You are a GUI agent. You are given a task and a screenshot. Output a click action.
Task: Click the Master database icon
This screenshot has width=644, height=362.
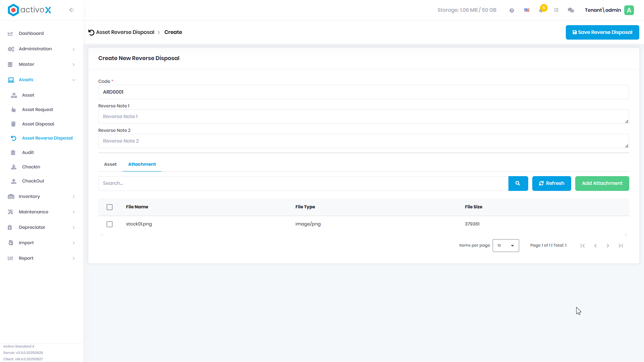pos(10,64)
